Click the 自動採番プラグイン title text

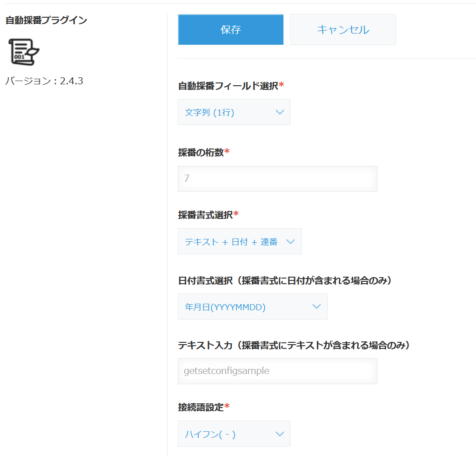click(47, 20)
